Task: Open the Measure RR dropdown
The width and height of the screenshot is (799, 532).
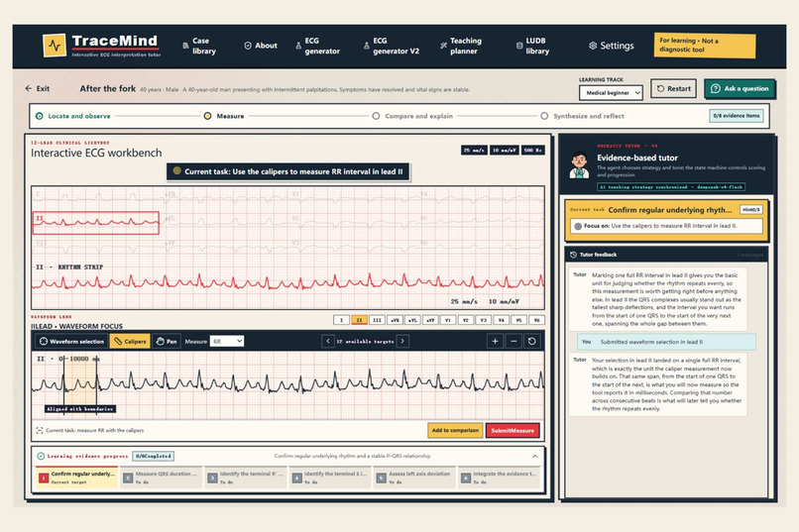Action: tap(227, 342)
